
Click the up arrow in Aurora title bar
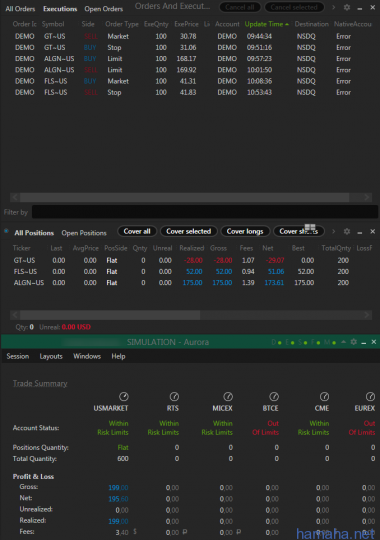[x=343, y=342]
